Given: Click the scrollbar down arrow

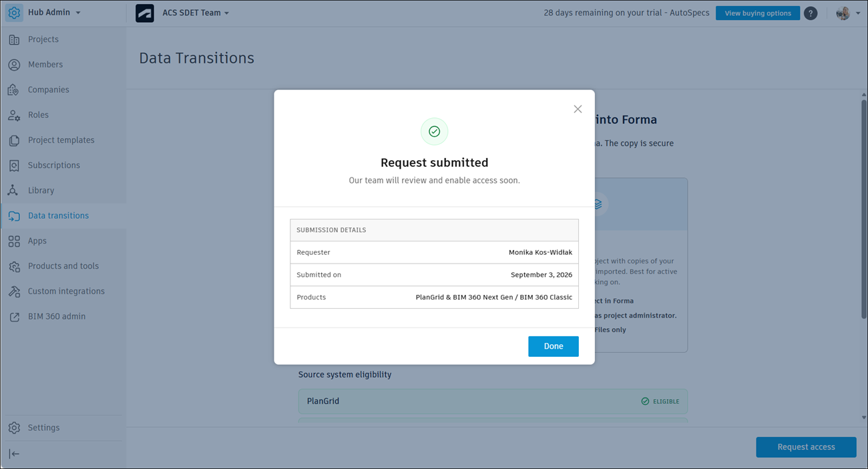Looking at the screenshot, I should pos(863,418).
